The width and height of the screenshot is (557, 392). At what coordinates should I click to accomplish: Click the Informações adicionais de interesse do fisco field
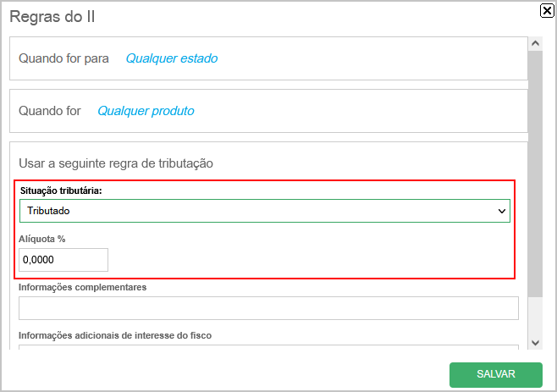pos(268,347)
